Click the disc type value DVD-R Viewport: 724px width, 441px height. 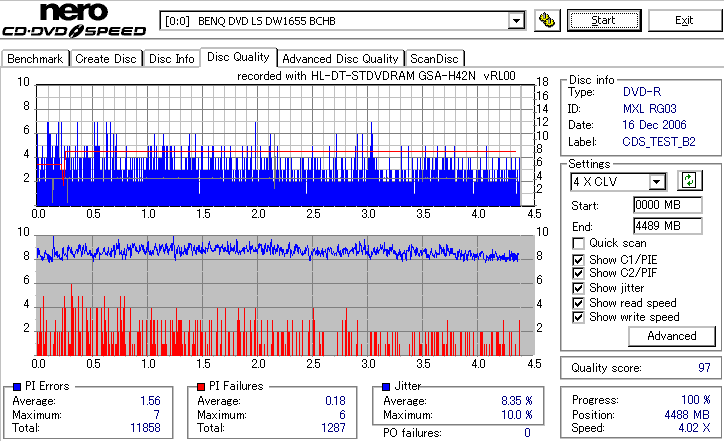[642, 92]
